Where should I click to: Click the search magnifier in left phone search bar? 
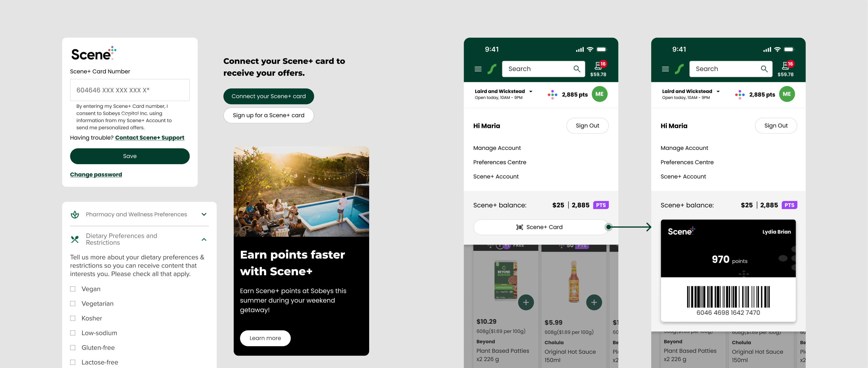click(576, 69)
